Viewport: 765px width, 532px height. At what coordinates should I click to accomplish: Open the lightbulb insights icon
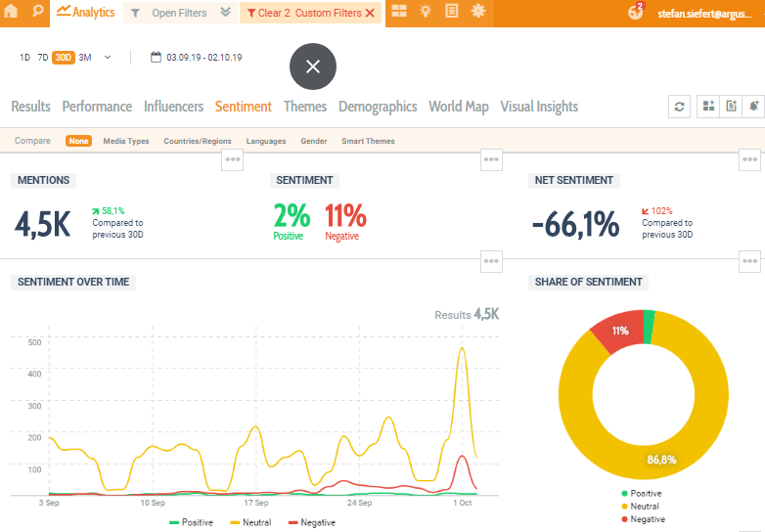pos(426,11)
